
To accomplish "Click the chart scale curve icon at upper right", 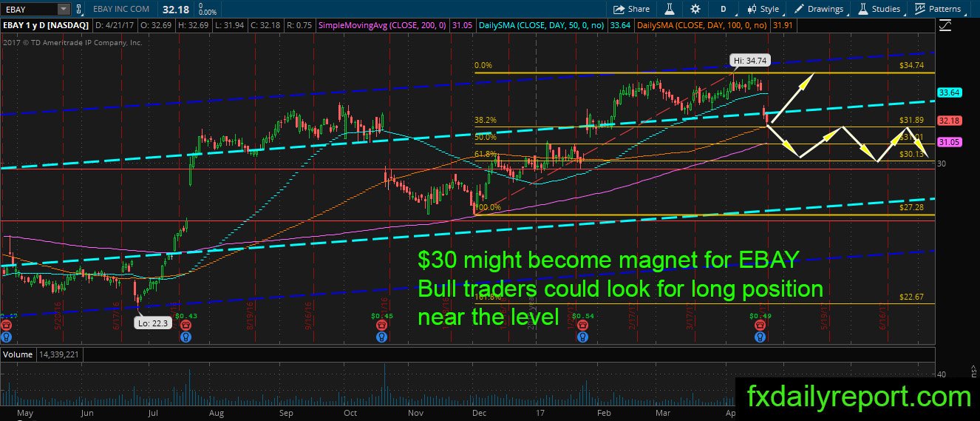I will pos(945,25).
